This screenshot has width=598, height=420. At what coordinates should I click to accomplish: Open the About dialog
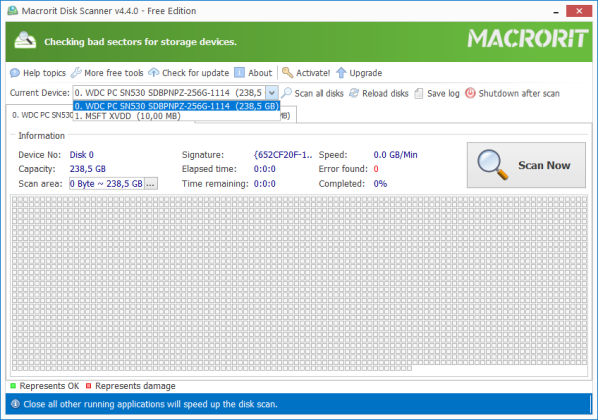point(253,73)
